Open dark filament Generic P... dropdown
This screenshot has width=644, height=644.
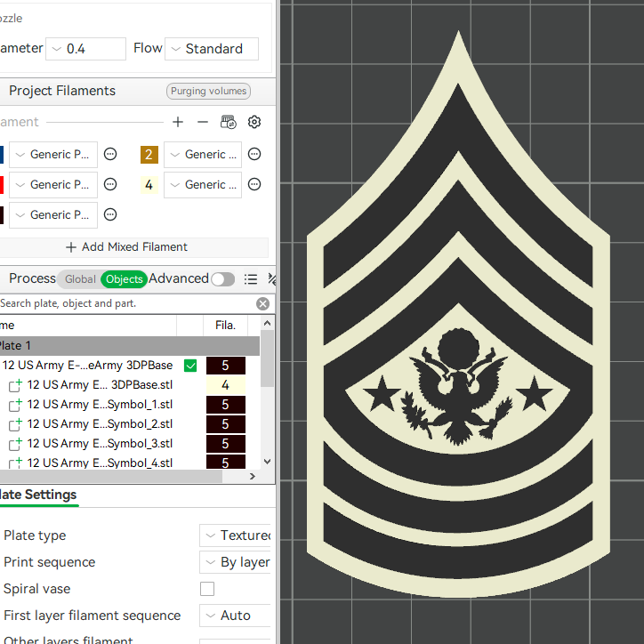53,214
